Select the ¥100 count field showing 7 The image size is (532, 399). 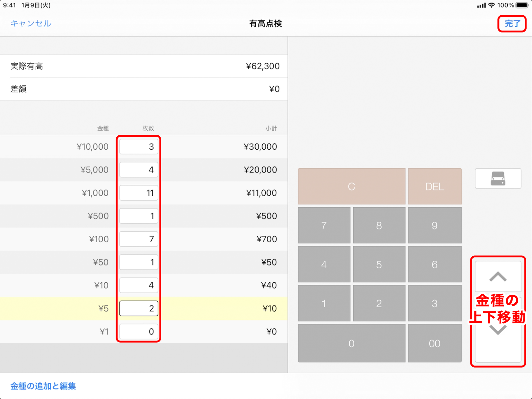tap(139, 239)
